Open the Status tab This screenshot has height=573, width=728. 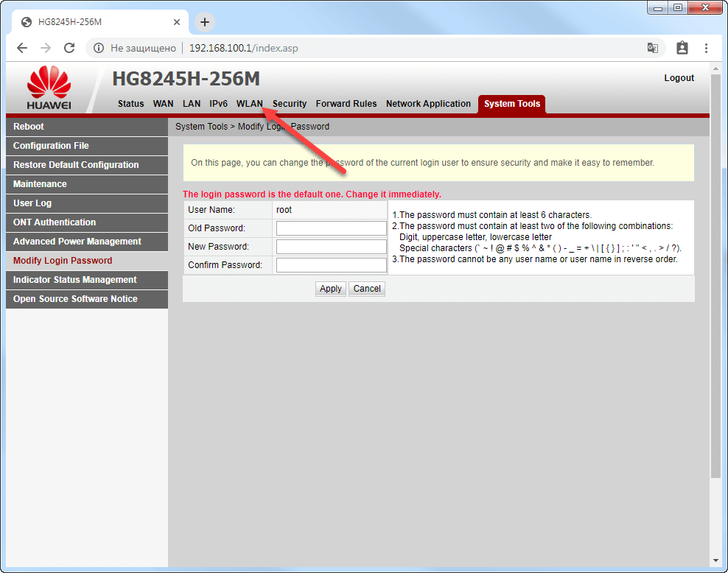(130, 104)
